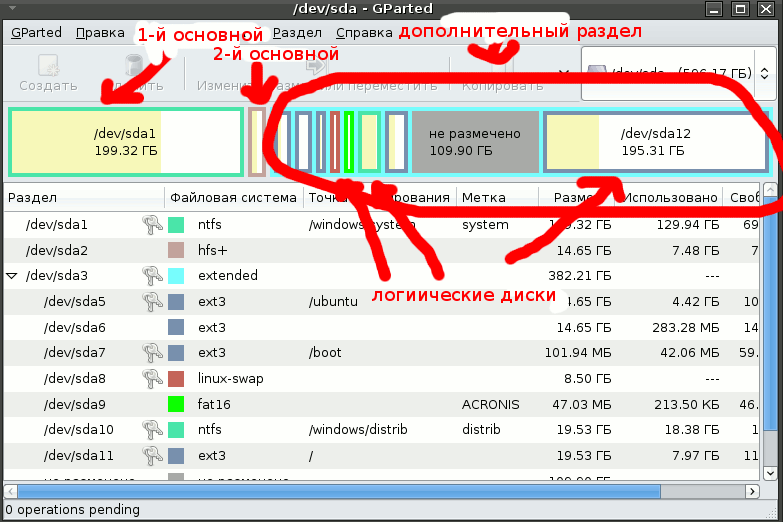The height and width of the screenshot is (524, 783).
Task: Click the key icon on /dev/sda8 row
Action: 152,379
